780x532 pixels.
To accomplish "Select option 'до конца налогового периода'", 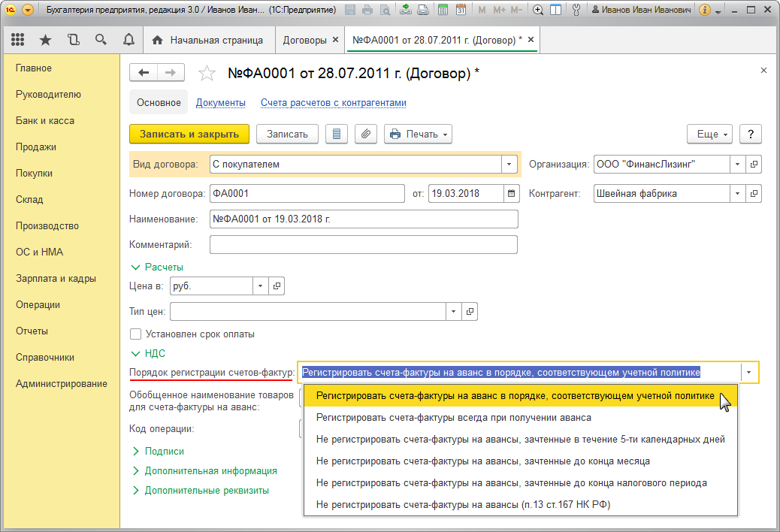I will point(520,483).
